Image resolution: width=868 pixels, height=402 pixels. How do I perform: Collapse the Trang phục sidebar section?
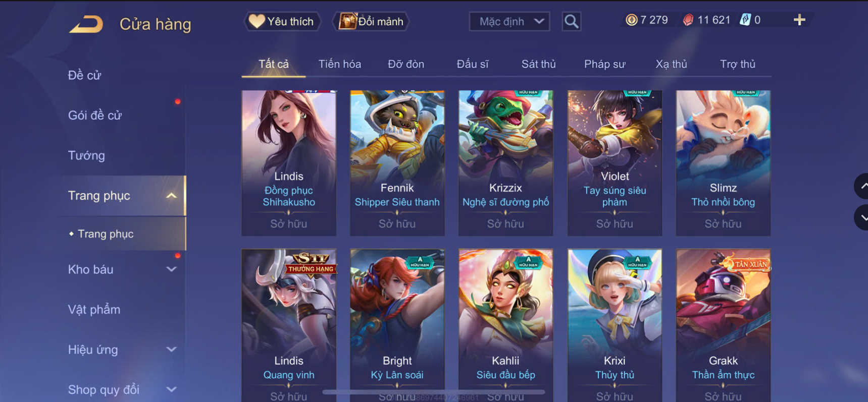[x=172, y=196]
